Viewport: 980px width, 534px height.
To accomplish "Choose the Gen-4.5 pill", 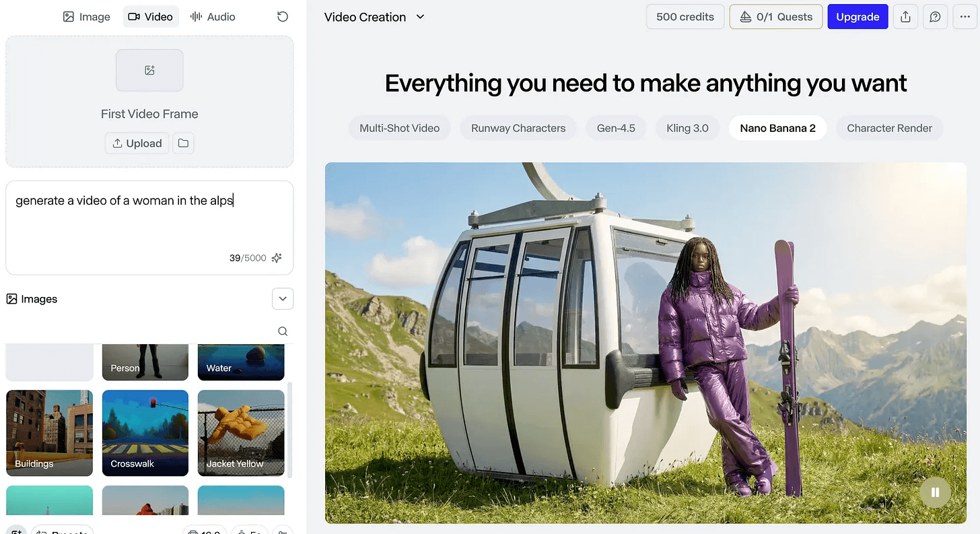I will [616, 128].
